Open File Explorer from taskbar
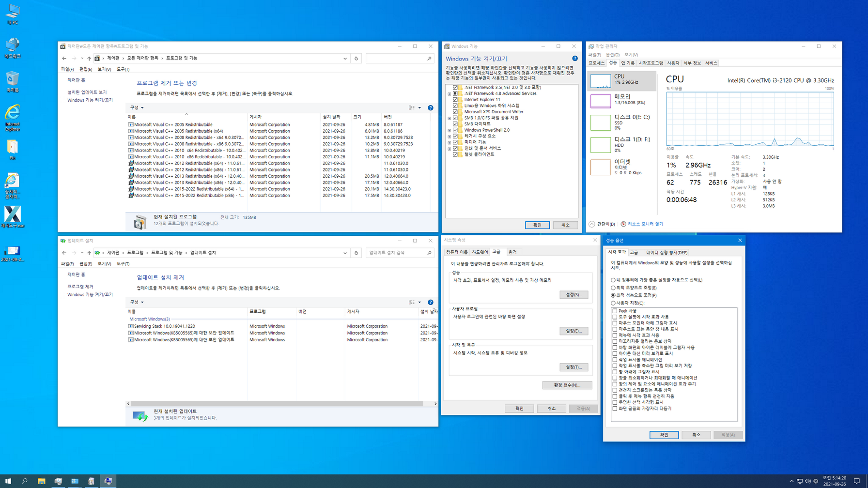Viewport: 868px width, 488px height. point(42,481)
